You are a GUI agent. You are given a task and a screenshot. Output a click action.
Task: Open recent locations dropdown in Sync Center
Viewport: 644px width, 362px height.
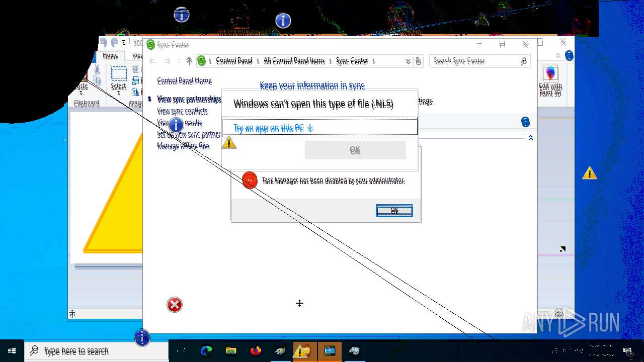pos(179,61)
